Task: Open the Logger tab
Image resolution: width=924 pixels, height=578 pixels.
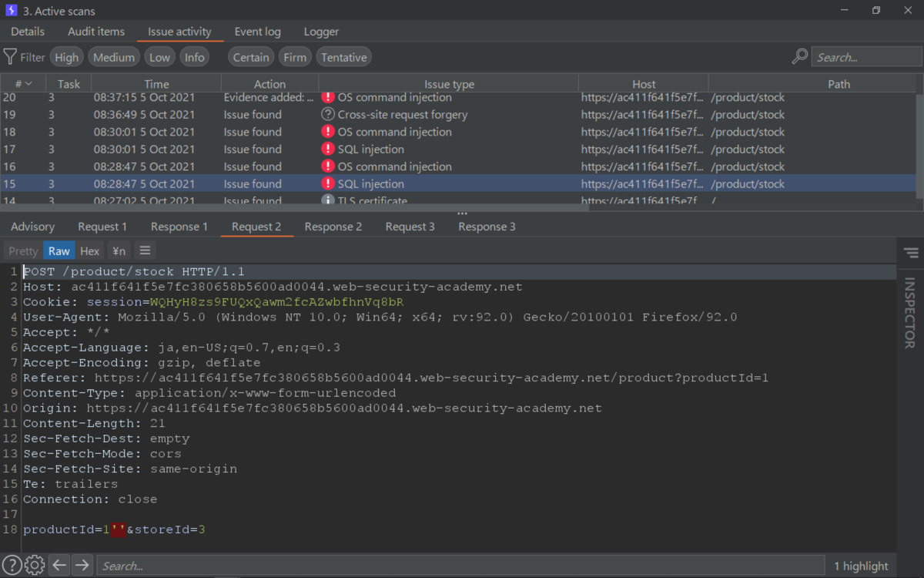Action: point(321,32)
